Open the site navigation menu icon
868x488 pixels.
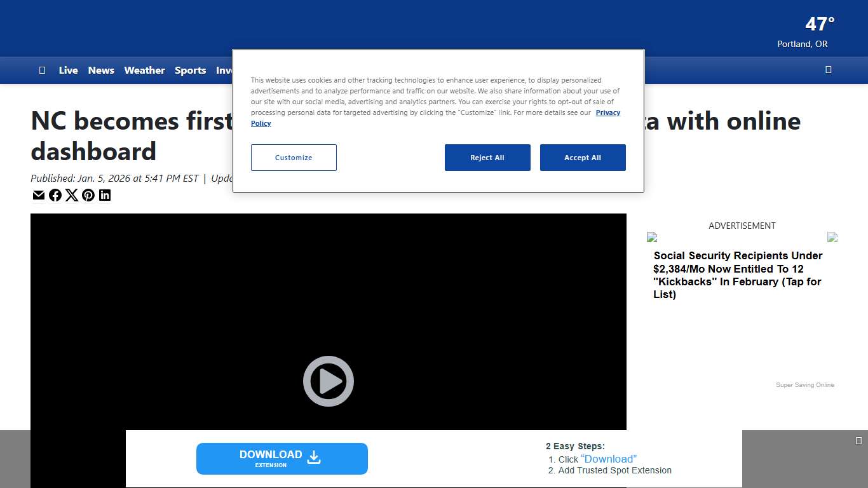[42, 70]
